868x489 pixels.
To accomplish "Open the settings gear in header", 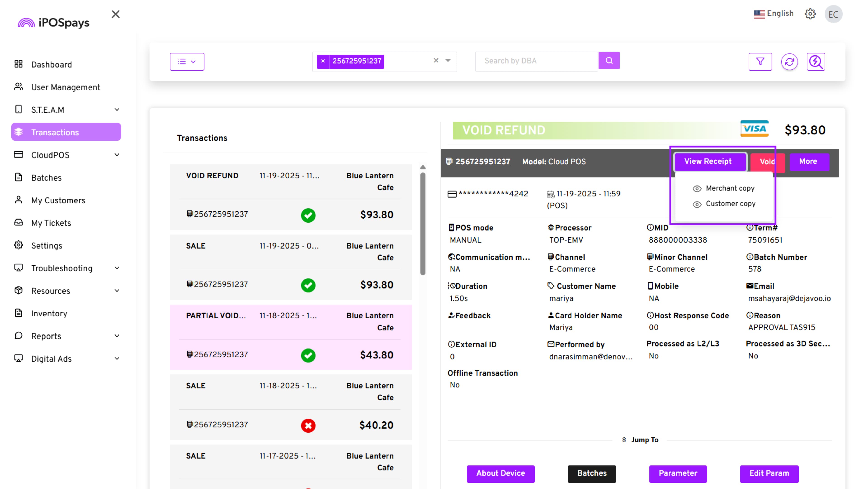I will click(x=810, y=14).
